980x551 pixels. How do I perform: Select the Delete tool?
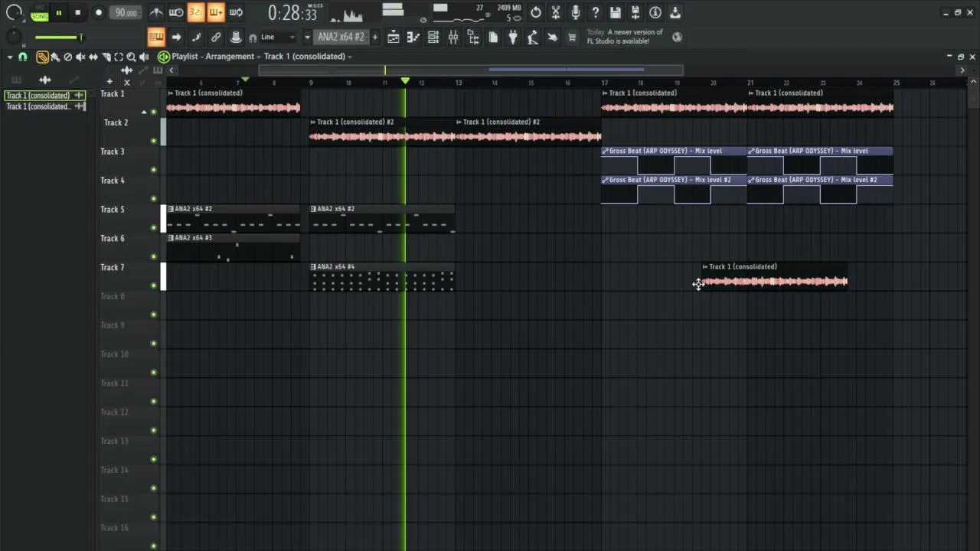pos(67,57)
